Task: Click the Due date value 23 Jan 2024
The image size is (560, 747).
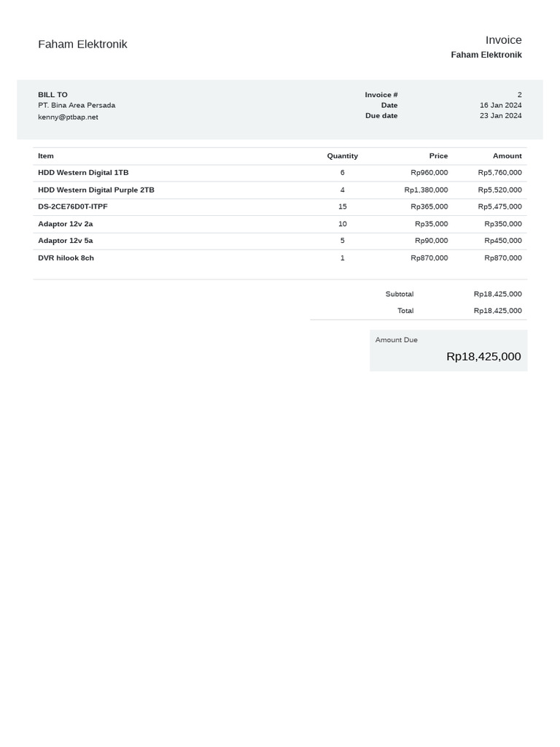Action: [x=500, y=115]
